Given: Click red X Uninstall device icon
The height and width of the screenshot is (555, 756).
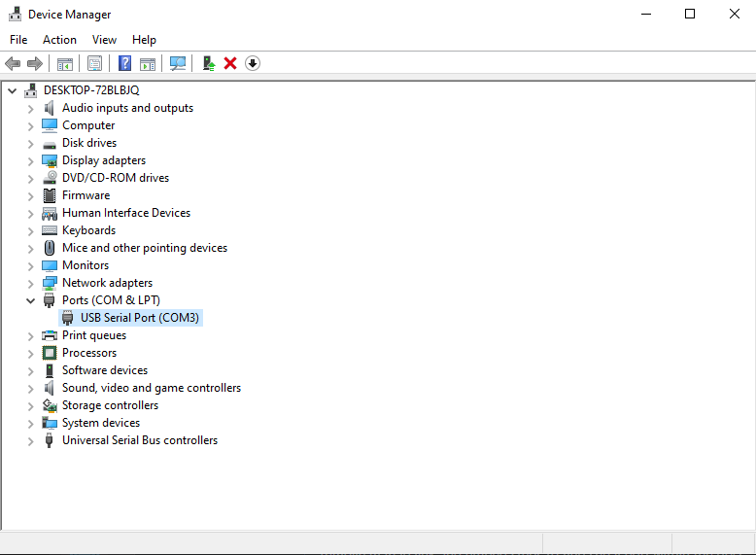Looking at the screenshot, I should tap(230, 63).
